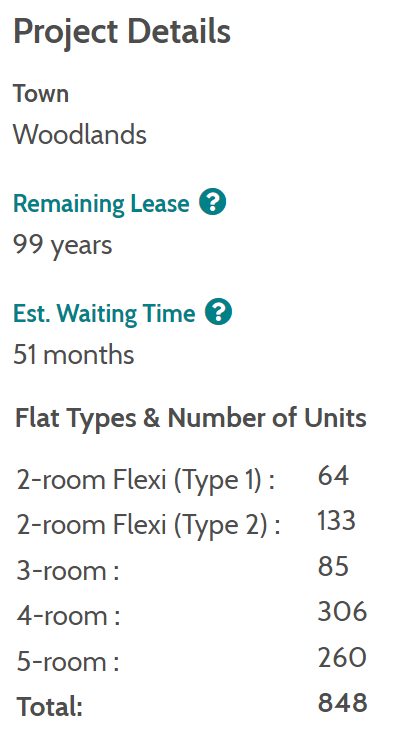Select the 2-room Flexi (Type 1) row label
Viewport: 394px width, 744px height.
tap(146, 480)
